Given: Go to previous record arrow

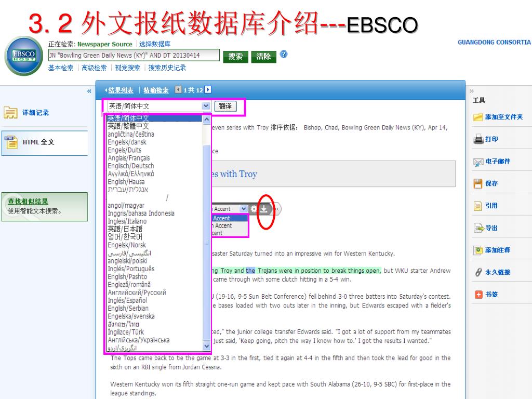Looking at the screenshot, I should 178,89.
